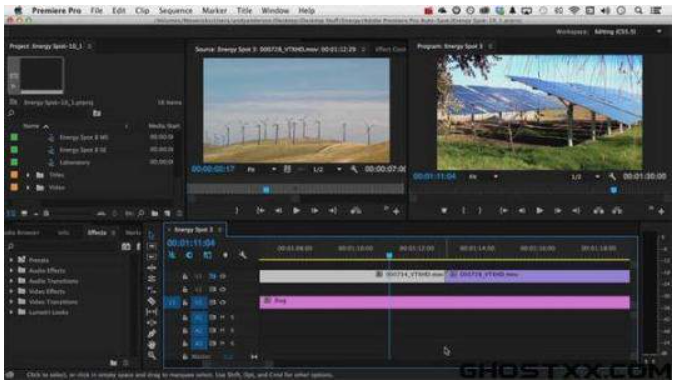
Task: Select the Pen tool
Action: coord(152,334)
